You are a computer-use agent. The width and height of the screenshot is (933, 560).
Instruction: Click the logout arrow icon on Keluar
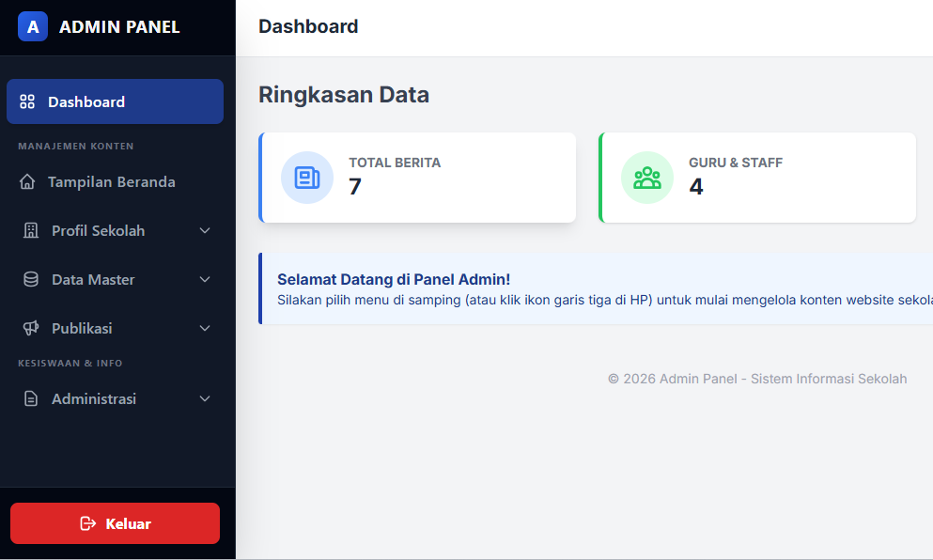pyautogui.click(x=88, y=523)
